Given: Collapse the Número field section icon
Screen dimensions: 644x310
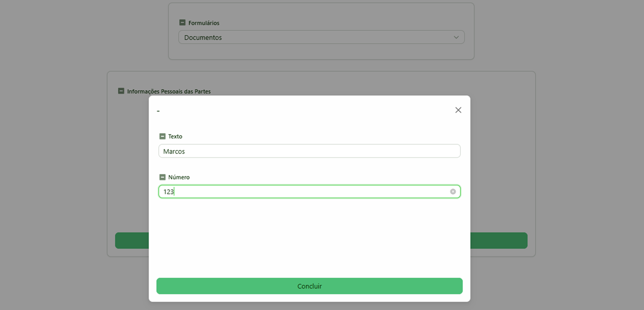Looking at the screenshot, I should pyautogui.click(x=163, y=177).
